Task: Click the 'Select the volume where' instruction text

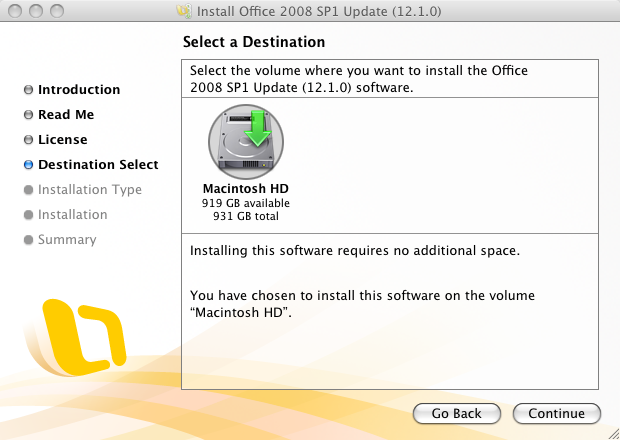Action: (x=359, y=79)
